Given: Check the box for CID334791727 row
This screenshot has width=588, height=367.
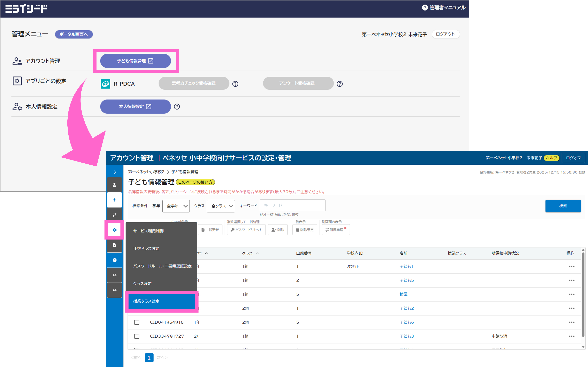Looking at the screenshot, I should (x=137, y=336).
